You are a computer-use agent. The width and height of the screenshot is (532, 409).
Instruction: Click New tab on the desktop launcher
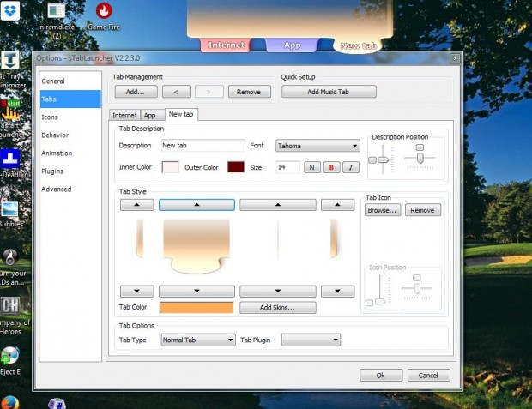pyautogui.click(x=359, y=45)
